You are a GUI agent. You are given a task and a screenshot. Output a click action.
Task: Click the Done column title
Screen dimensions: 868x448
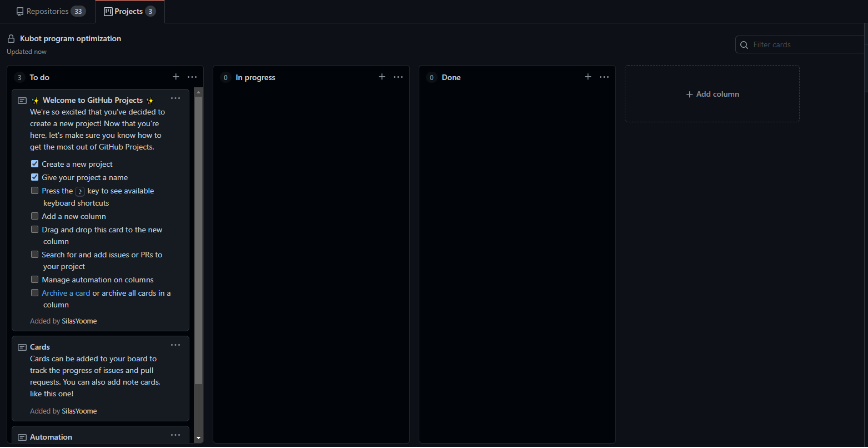pyautogui.click(x=451, y=77)
